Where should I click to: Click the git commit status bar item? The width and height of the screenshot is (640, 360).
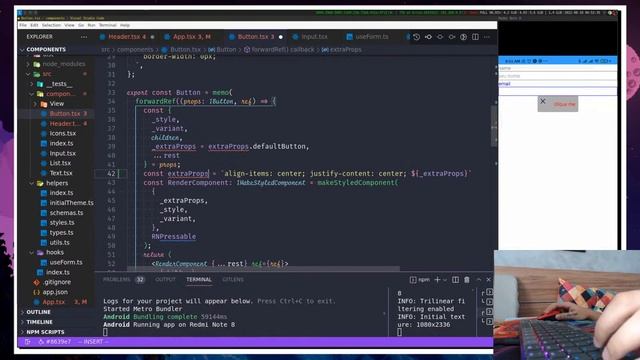tap(55, 342)
